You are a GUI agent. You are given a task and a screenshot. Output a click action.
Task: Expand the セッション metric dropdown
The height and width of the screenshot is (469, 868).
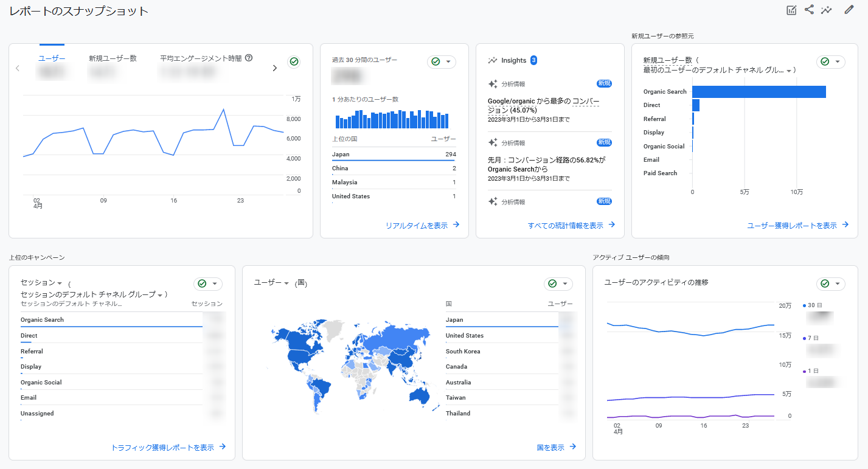point(42,283)
